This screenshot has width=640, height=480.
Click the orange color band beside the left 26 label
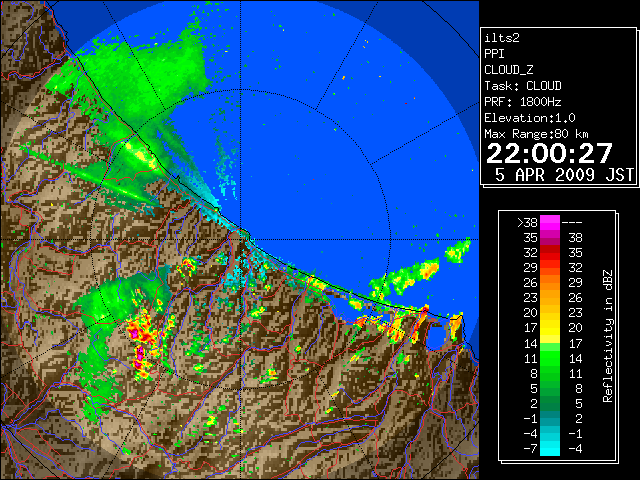[549, 282]
